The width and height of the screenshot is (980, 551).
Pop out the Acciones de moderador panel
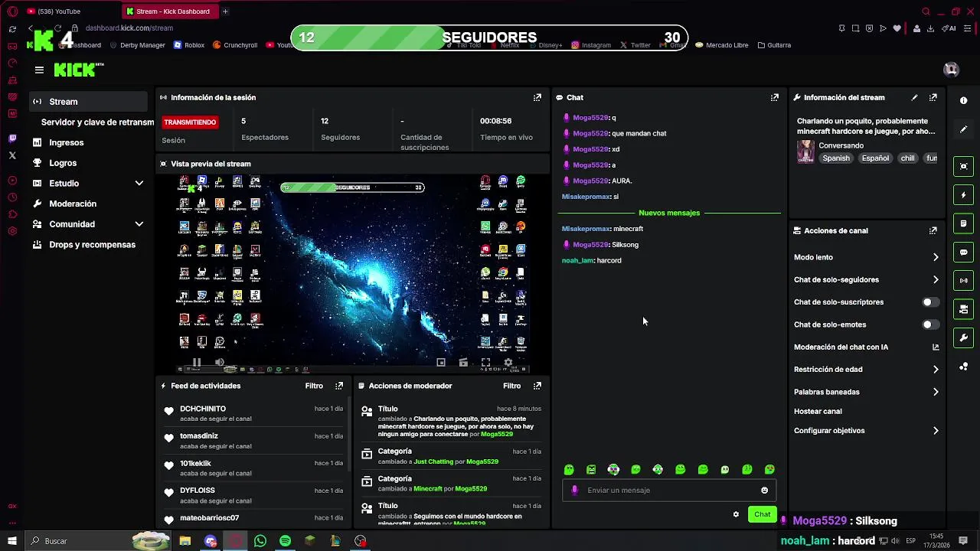537,386
